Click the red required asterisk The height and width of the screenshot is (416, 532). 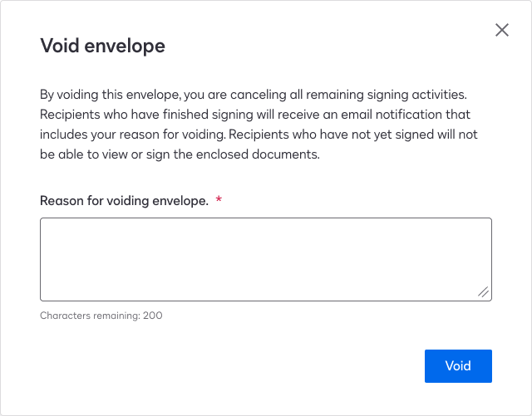(x=219, y=201)
